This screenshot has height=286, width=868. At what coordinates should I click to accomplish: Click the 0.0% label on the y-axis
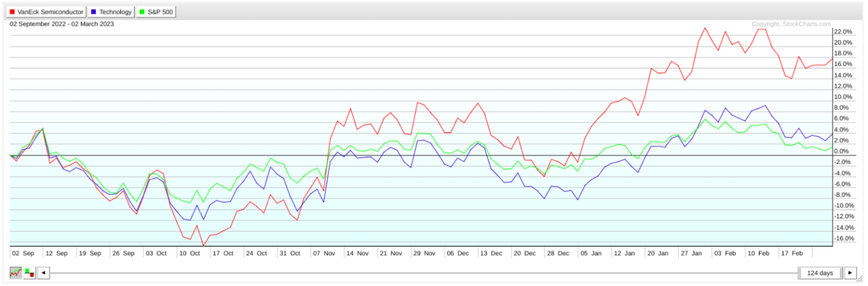pos(843,151)
